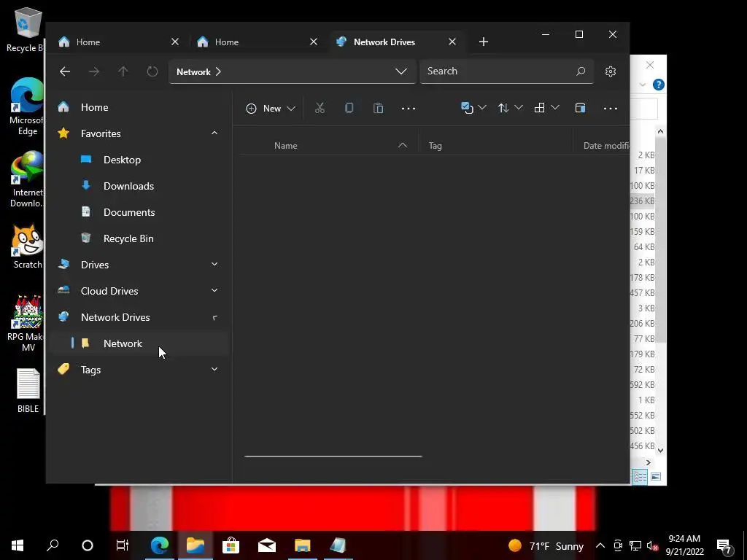Image resolution: width=747 pixels, height=560 pixels.
Task: Go back using the back arrow
Action: point(65,71)
